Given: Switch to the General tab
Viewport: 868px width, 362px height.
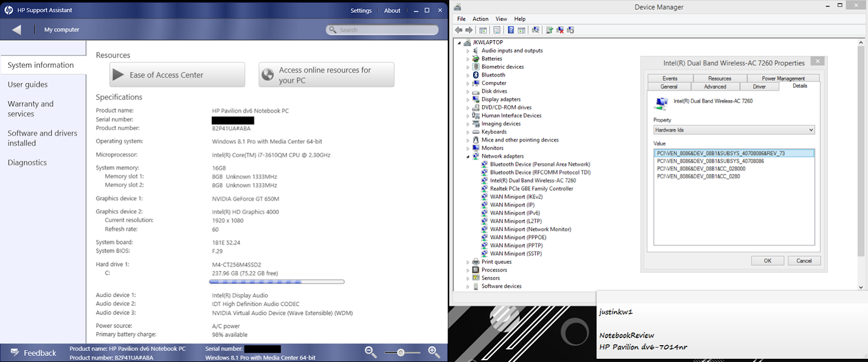Looking at the screenshot, I should click(x=669, y=87).
